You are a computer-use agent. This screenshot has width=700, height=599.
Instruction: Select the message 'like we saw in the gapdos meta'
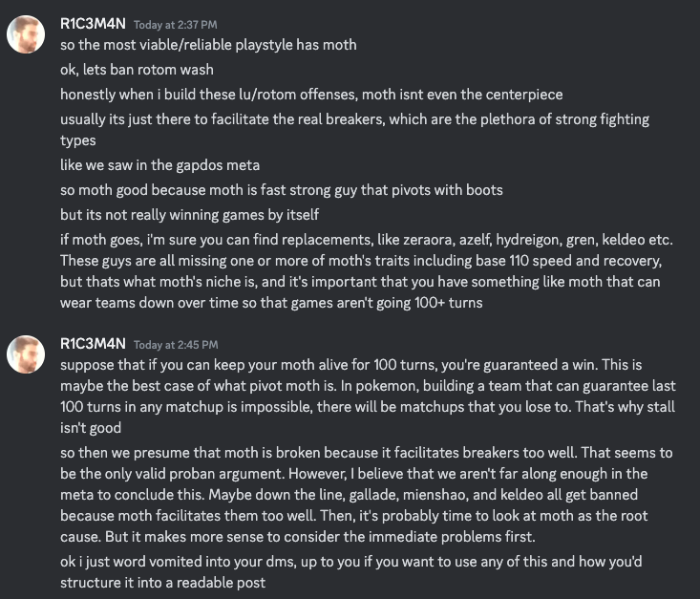159,165
